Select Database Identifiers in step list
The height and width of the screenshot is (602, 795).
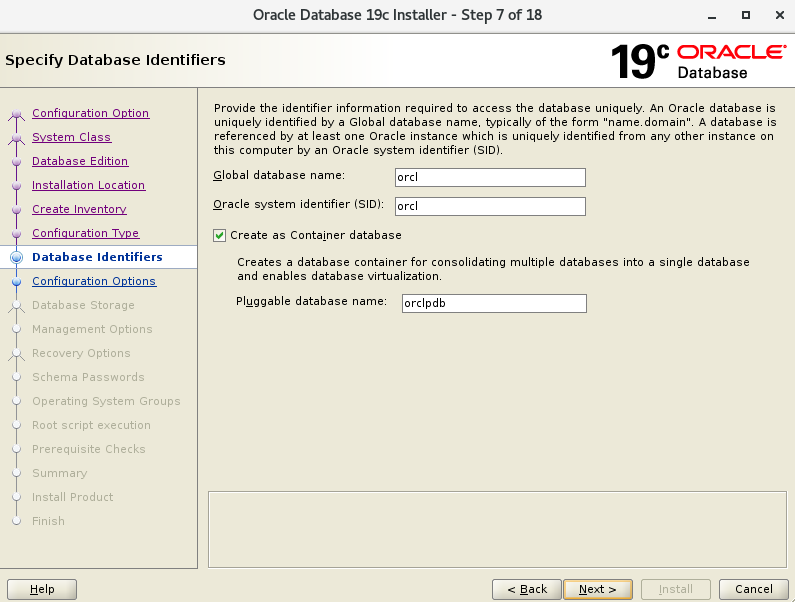pyautogui.click(x=97, y=257)
